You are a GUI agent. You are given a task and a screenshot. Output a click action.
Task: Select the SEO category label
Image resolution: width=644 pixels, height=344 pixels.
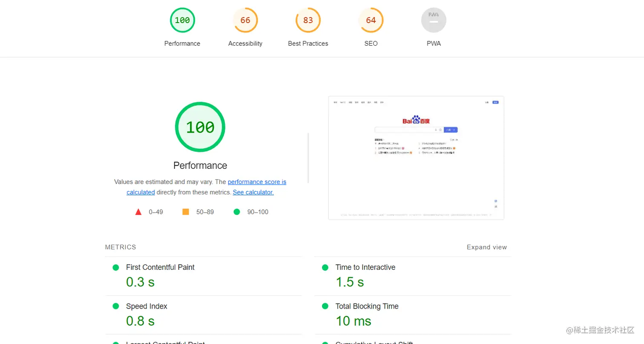371,43
